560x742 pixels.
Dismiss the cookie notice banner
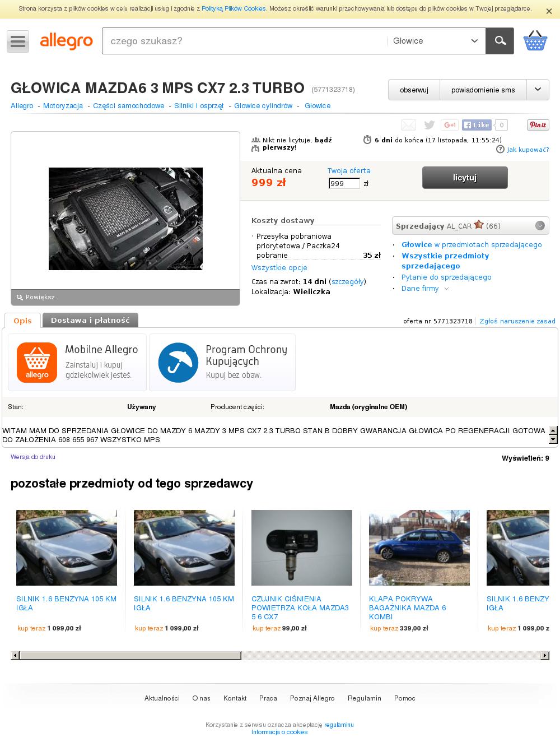(x=549, y=11)
